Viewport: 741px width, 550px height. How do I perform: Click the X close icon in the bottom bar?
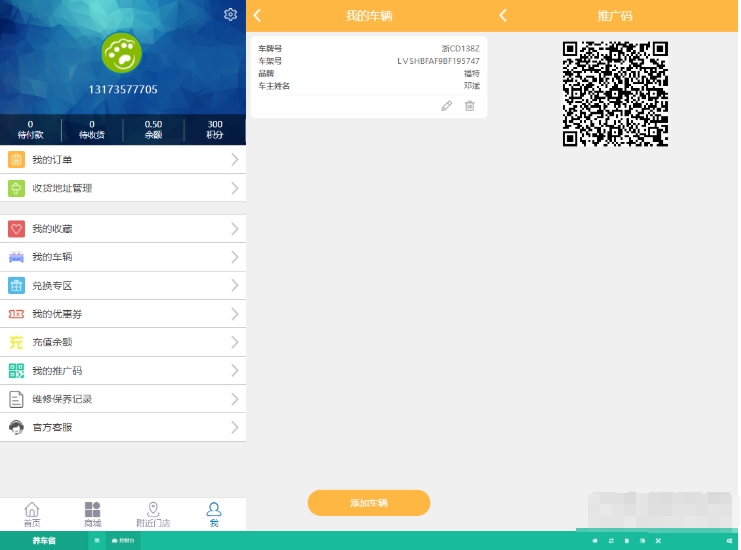pyautogui.click(x=658, y=541)
